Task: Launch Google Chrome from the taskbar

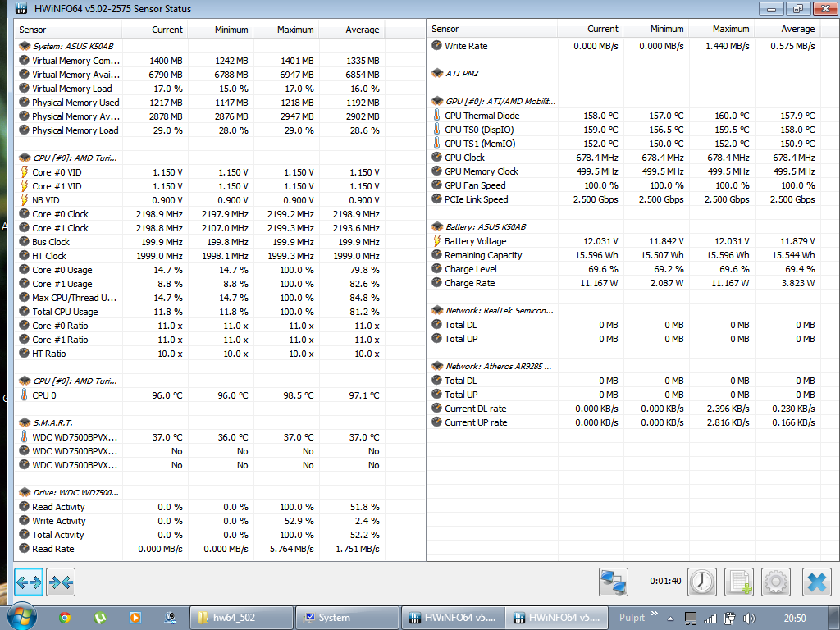Action: 65,618
